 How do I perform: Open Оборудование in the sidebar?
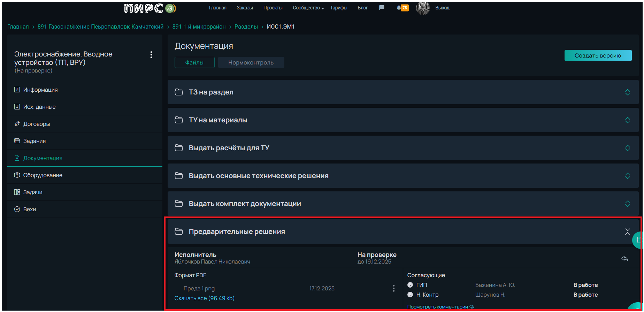tap(43, 175)
